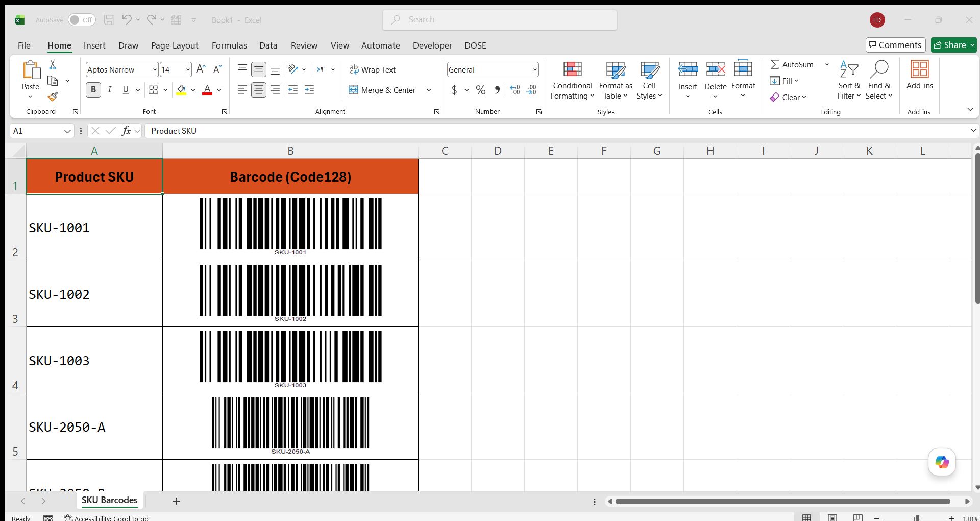Expand Conditional Formatting menu
Image resolution: width=980 pixels, height=521 pixels.
[572, 80]
